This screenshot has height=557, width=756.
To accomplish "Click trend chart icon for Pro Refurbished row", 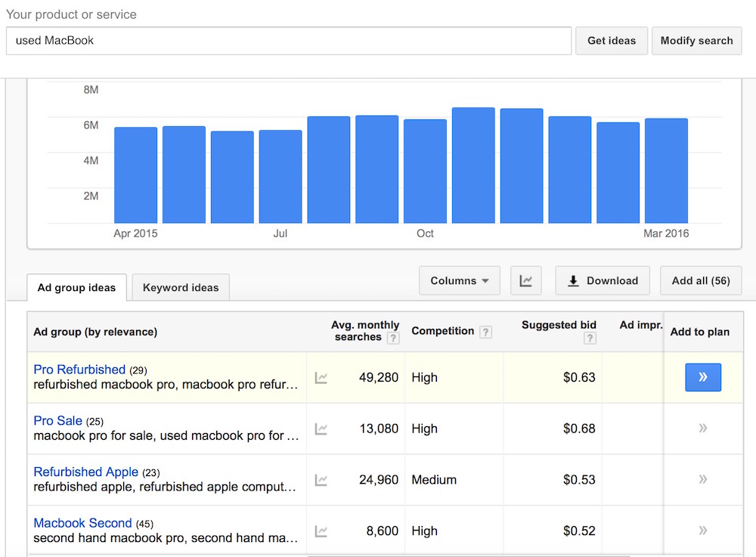I will coord(321,378).
